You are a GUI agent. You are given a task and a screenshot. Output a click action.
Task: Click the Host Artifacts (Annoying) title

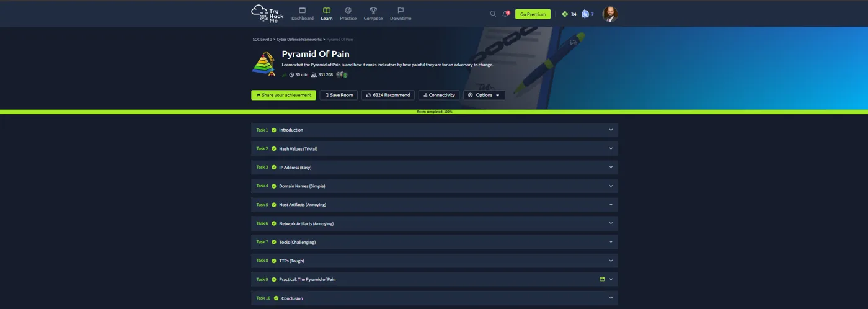(x=303, y=204)
